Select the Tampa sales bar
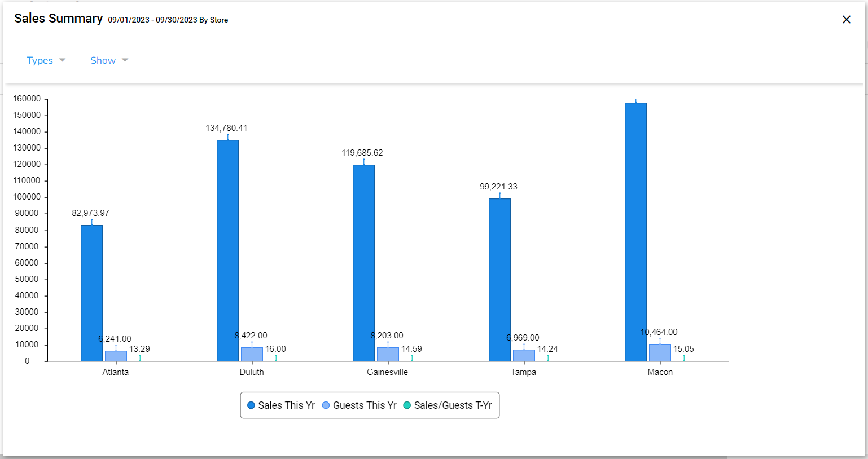The width and height of the screenshot is (868, 459). tap(499, 280)
